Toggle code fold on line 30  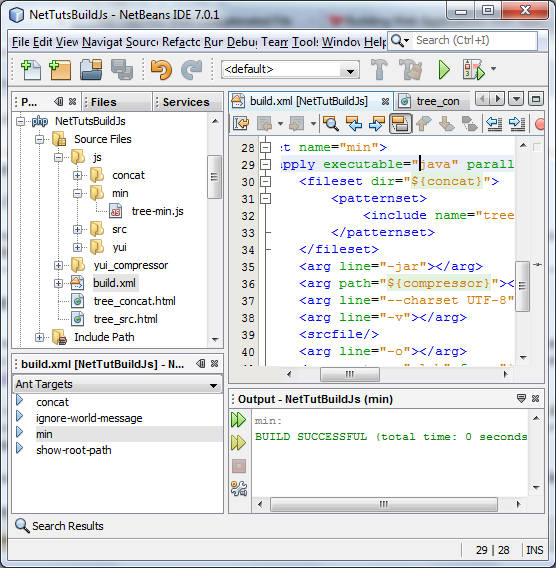(266, 181)
